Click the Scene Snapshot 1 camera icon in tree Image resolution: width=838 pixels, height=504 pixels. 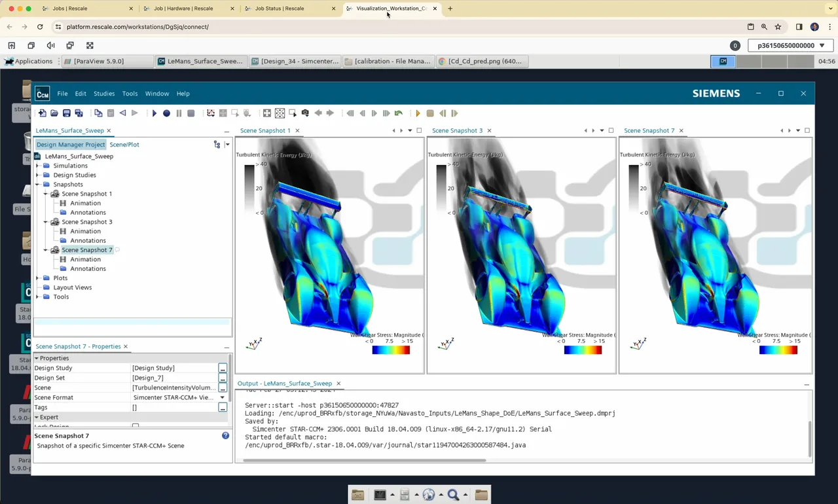(55, 194)
